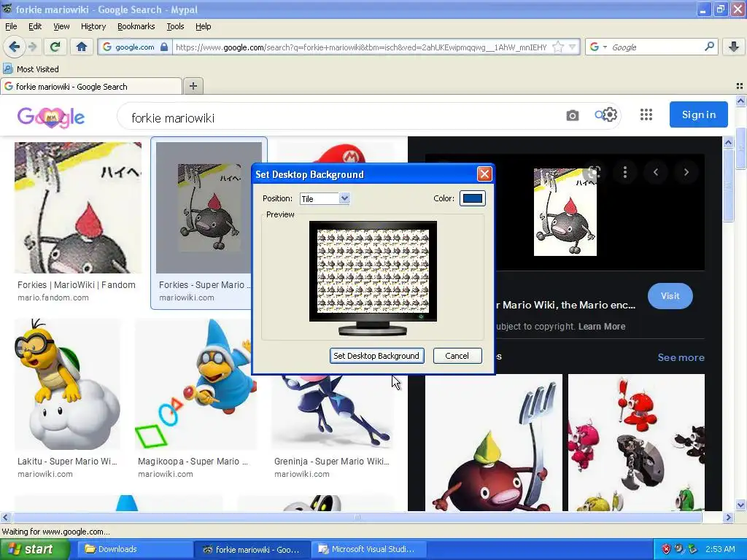Open the Tools menu
Image resolution: width=747 pixels, height=560 pixels.
[175, 26]
